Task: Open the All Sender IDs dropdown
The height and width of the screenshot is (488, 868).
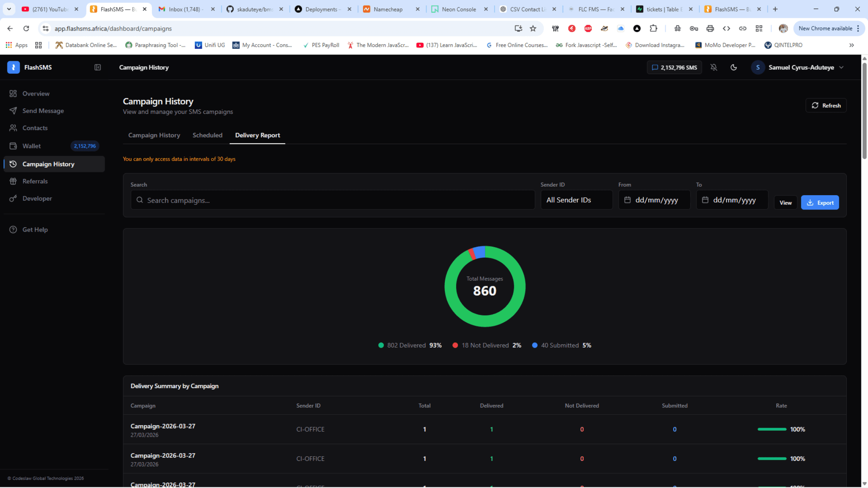Action: click(576, 200)
